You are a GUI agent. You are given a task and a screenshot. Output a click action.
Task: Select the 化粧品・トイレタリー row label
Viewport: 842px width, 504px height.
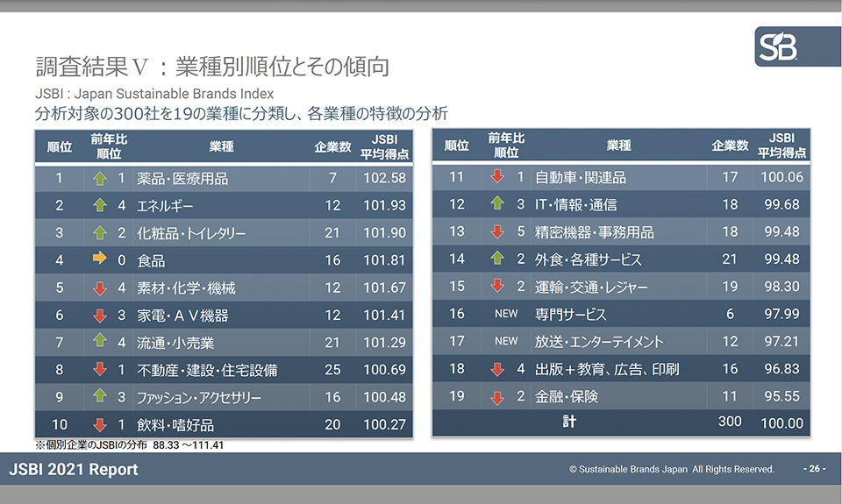pos(191,233)
